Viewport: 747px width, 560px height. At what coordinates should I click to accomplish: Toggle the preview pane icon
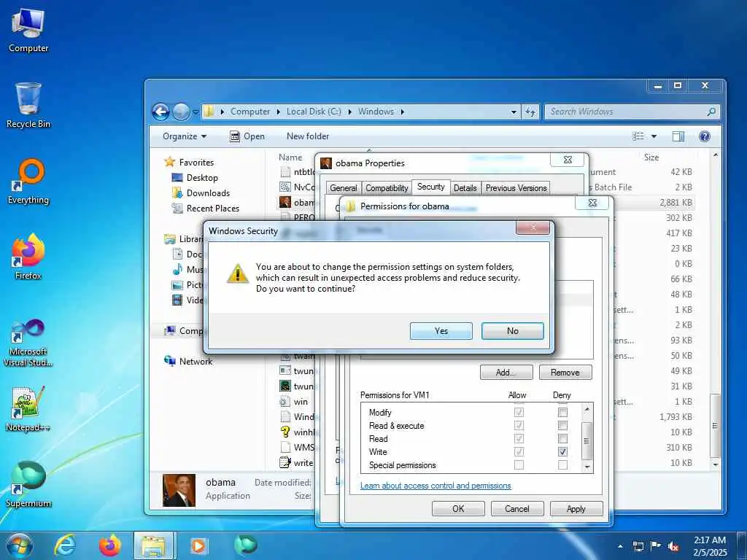(x=678, y=136)
